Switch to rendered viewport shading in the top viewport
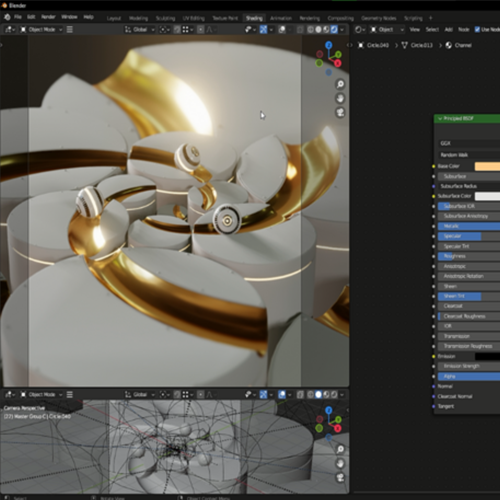Viewport: 500px width, 500px height. 334,30
